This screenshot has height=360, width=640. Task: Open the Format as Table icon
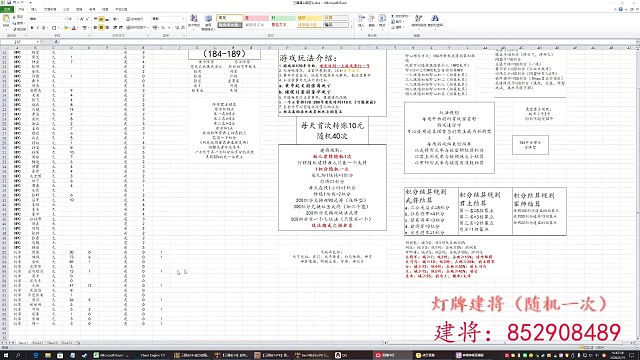pos(208,21)
